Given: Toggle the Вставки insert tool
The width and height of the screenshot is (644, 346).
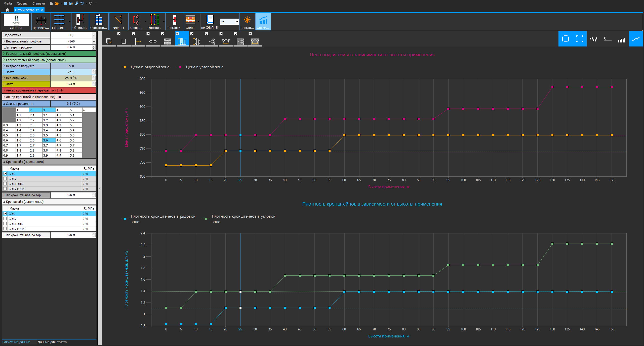Looking at the screenshot, I should (x=174, y=22).
